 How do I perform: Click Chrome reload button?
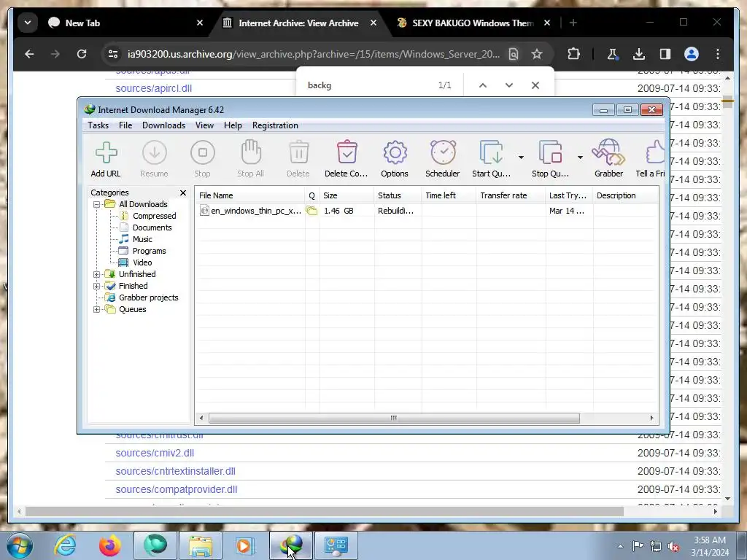tap(82, 54)
